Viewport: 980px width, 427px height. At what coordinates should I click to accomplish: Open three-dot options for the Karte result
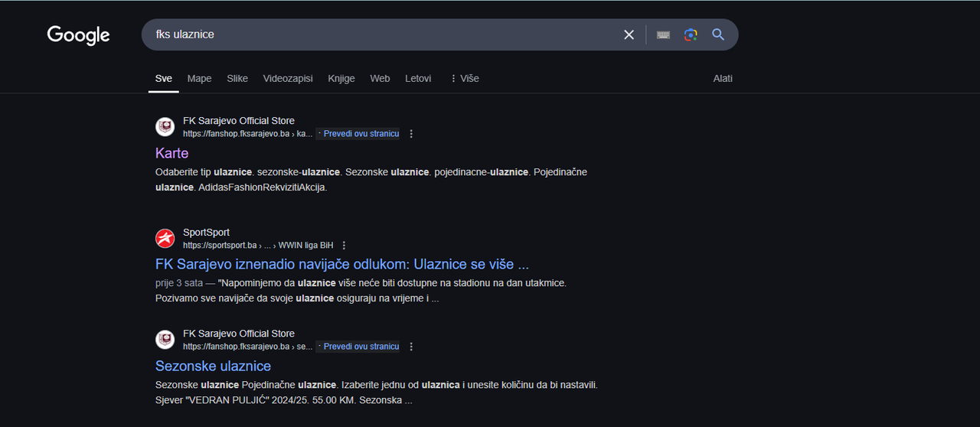coord(411,134)
